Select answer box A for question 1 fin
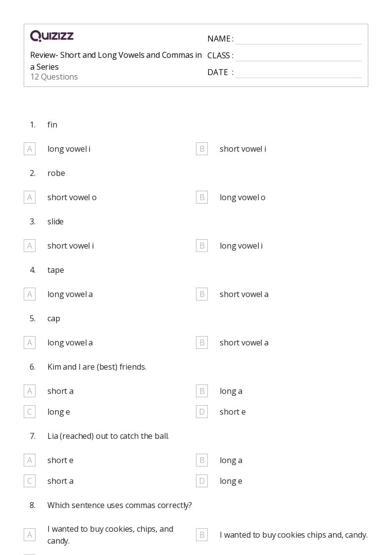392x555 pixels. pos(30,149)
